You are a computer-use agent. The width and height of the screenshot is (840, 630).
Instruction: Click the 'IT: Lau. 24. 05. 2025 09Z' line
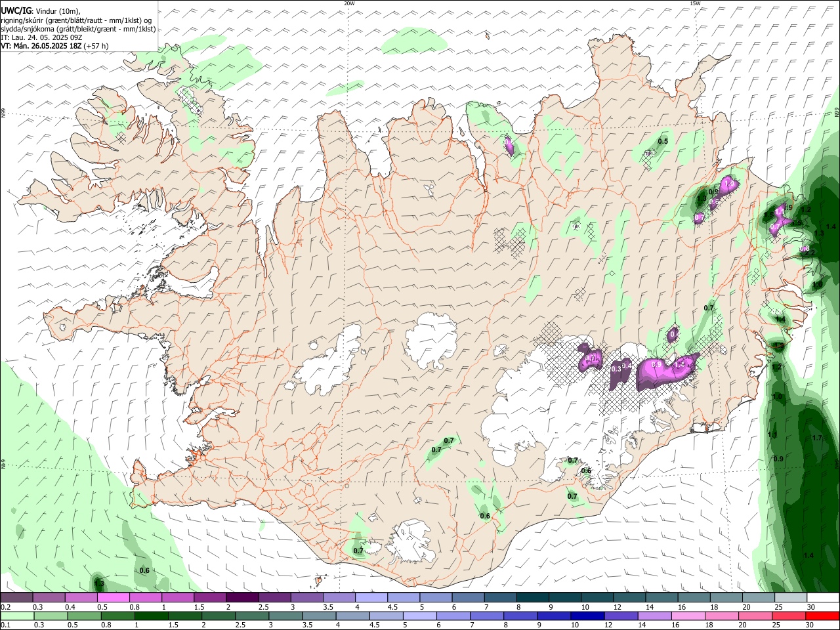point(41,37)
